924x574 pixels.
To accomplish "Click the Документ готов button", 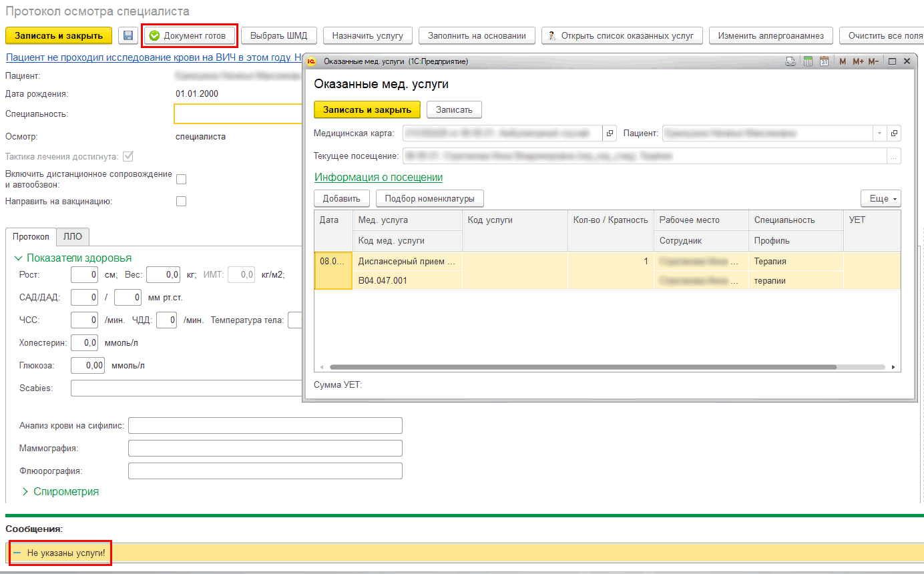I will click(191, 35).
